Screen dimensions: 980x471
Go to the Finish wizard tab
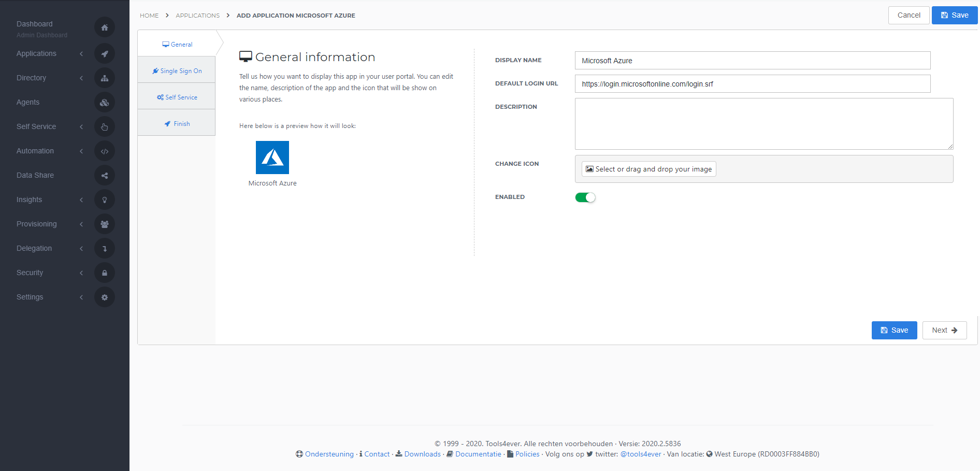pos(177,123)
